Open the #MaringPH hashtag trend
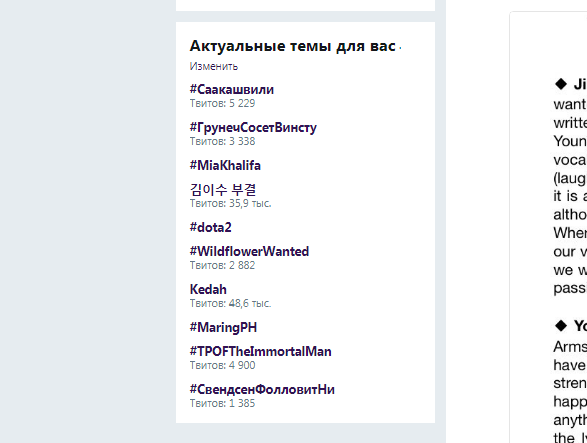Viewport: 587px width, 443px height. (x=223, y=327)
